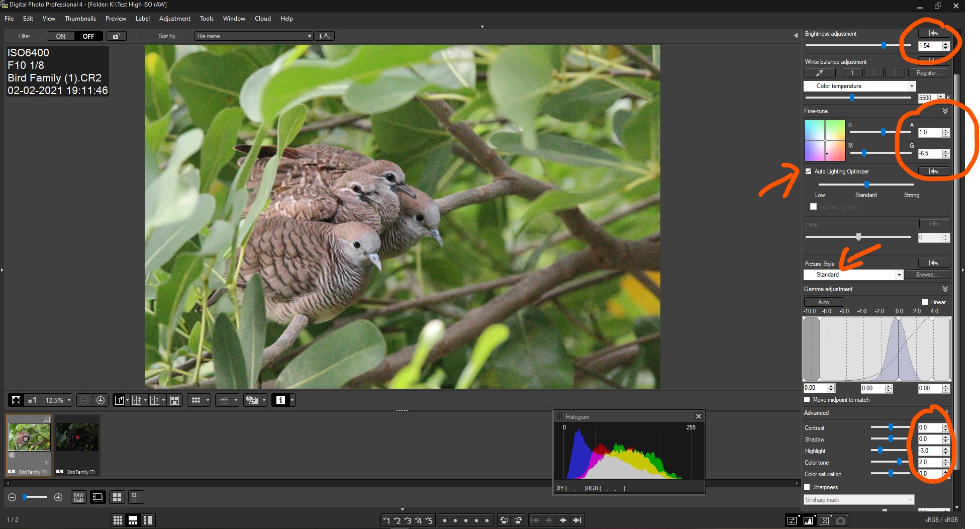Toggle the Move midpoint to match checkbox
This screenshot has width=980, height=529.
click(x=807, y=400)
